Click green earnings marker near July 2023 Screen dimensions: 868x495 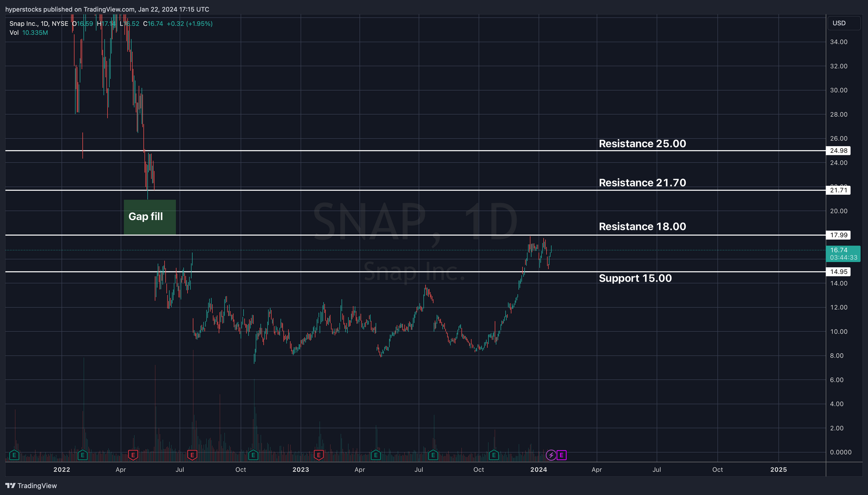click(433, 455)
